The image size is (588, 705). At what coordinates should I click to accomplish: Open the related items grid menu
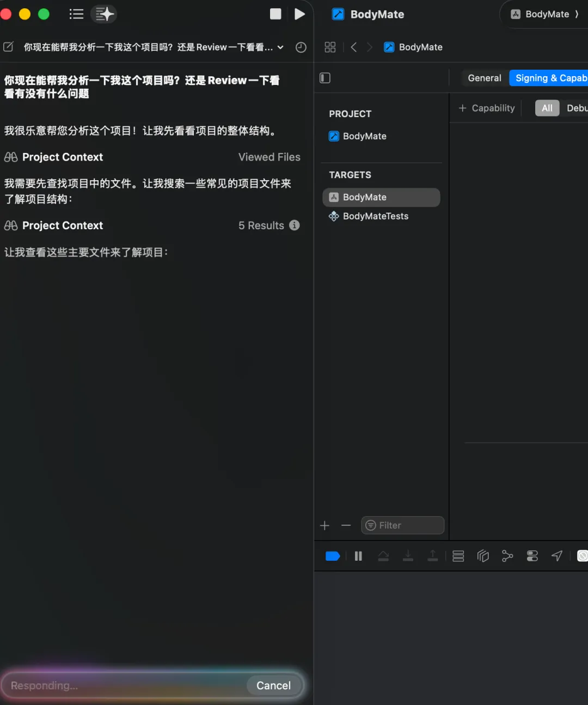tap(330, 47)
